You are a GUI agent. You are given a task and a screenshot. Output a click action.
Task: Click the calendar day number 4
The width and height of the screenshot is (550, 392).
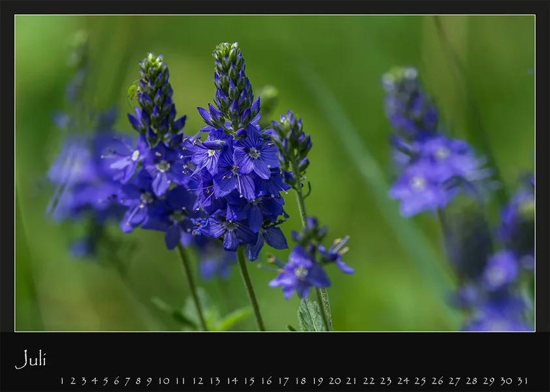[94, 381]
